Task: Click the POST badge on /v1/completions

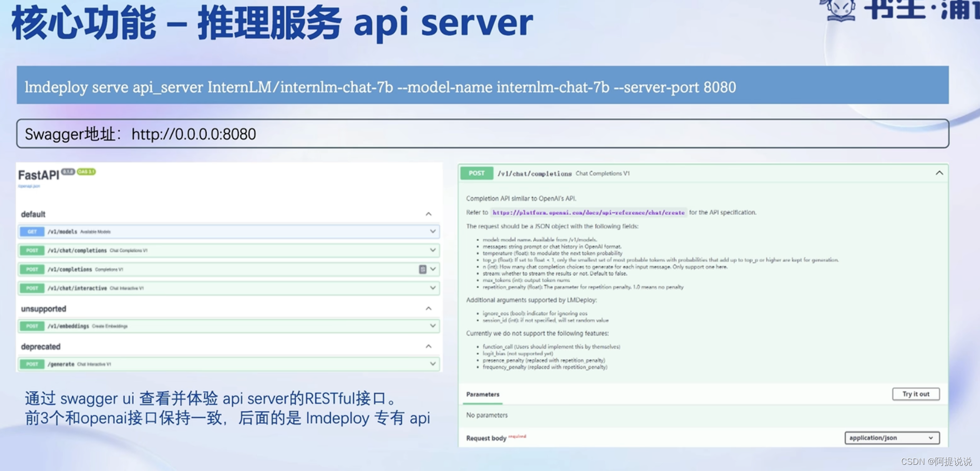Action: [x=32, y=269]
